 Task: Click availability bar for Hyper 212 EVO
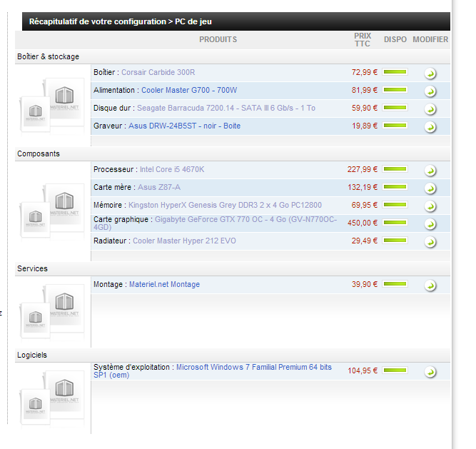tap(395, 241)
